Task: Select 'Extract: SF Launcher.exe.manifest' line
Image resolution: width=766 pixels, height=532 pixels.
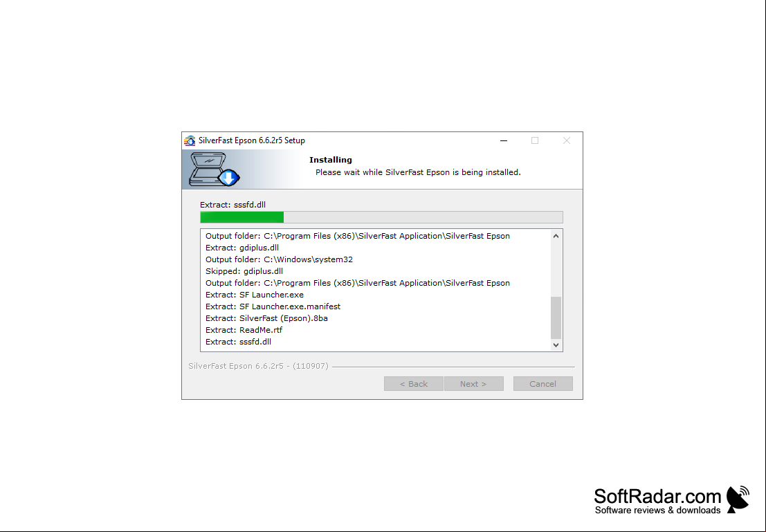Action: (x=273, y=306)
